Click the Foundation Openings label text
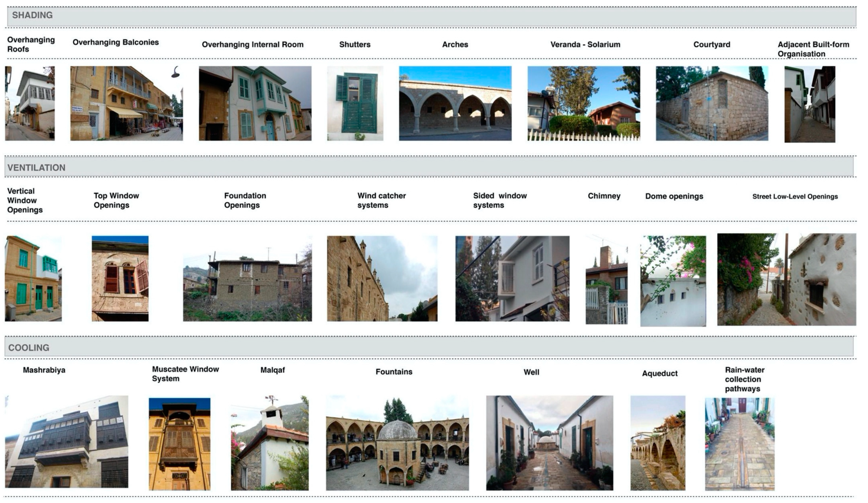Viewport: 868px width, 503px height. tap(245, 200)
